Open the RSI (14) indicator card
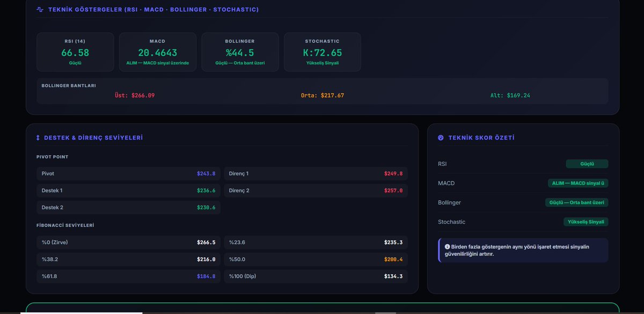The image size is (644, 314). point(75,52)
